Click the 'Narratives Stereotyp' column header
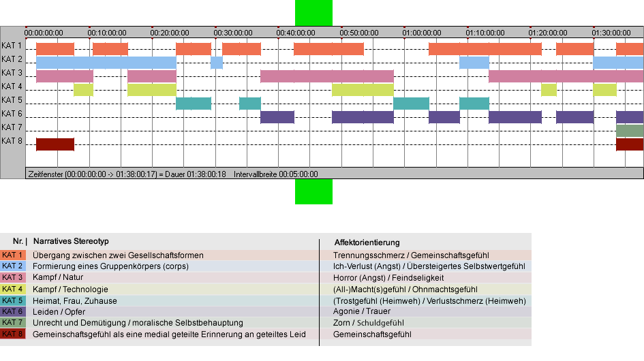This screenshot has width=644, height=361. [x=71, y=242]
